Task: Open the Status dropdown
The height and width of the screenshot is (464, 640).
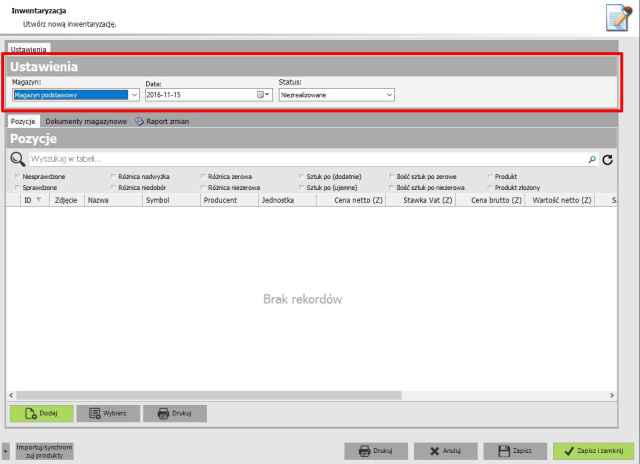Action: click(389, 95)
